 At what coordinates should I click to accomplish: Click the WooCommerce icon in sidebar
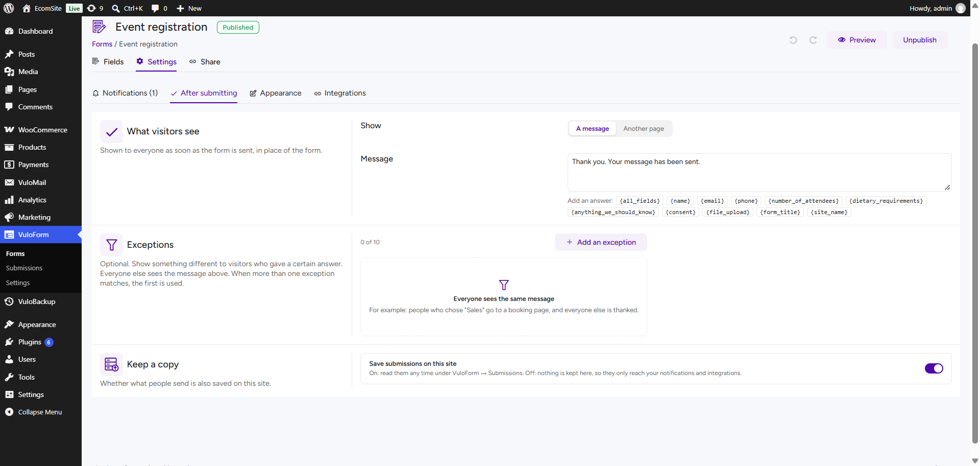(9, 130)
